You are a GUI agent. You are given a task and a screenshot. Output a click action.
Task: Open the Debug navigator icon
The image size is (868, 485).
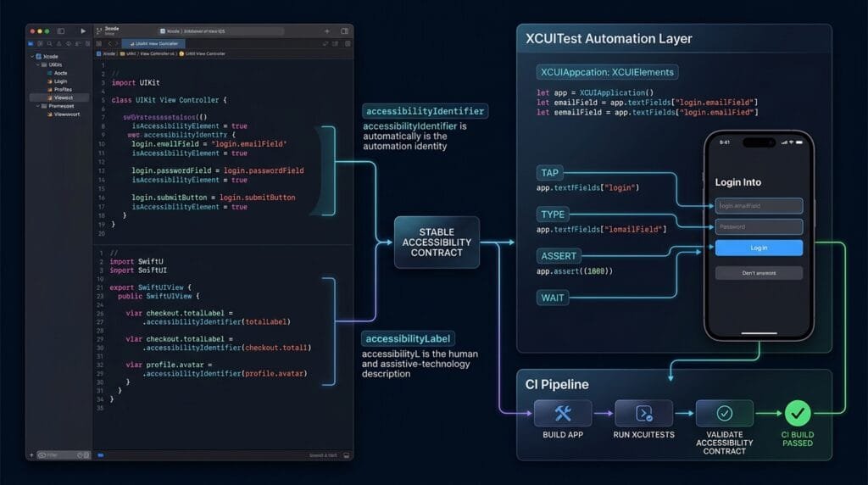point(78,43)
